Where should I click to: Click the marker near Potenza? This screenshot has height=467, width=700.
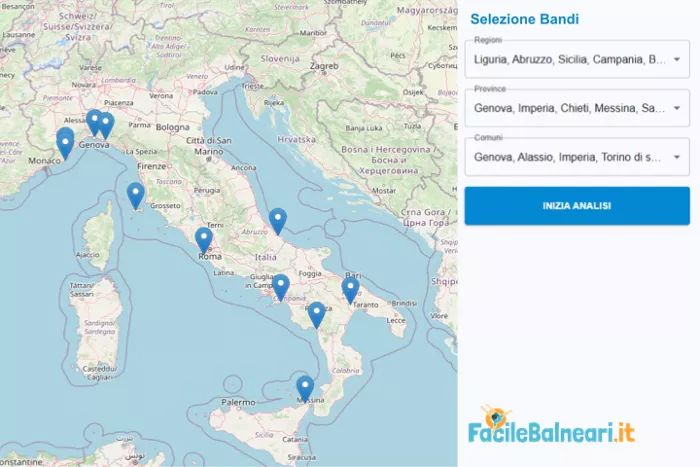click(x=317, y=315)
